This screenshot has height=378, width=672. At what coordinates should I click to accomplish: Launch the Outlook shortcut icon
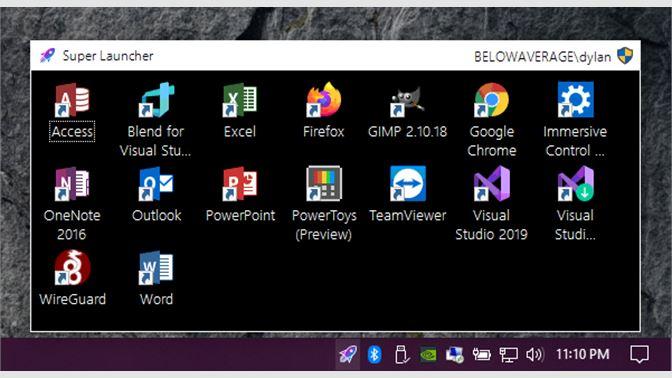[x=156, y=184]
